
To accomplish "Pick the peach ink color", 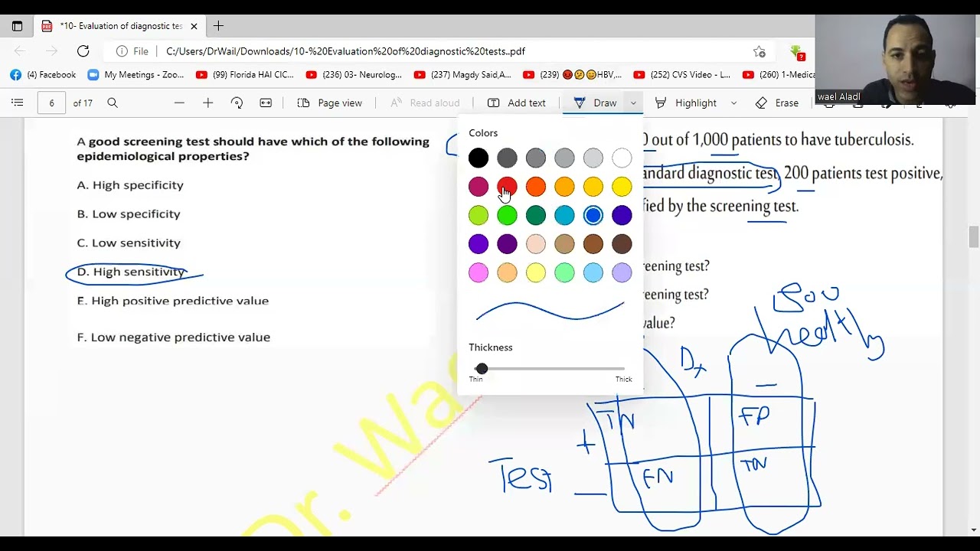I will click(536, 244).
